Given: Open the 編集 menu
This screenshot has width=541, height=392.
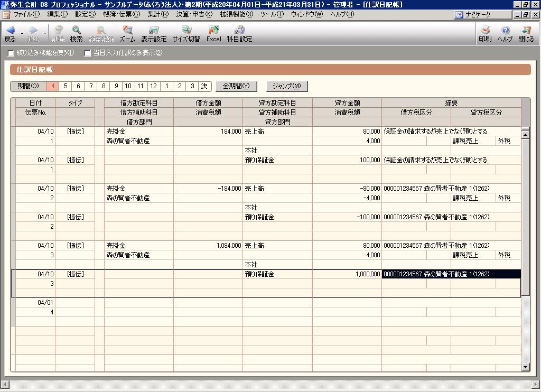Looking at the screenshot, I should [57, 14].
